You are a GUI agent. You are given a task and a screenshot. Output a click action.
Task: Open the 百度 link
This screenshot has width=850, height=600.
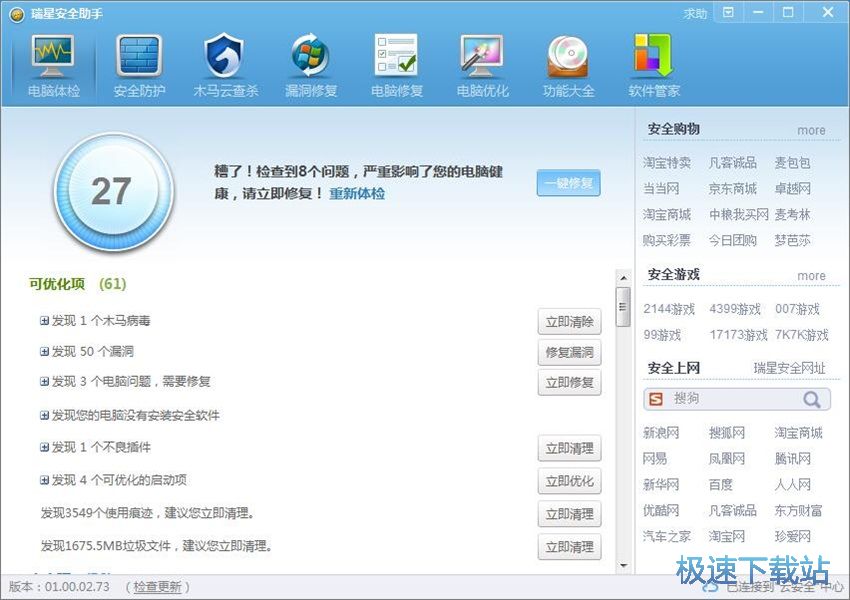(720, 485)
